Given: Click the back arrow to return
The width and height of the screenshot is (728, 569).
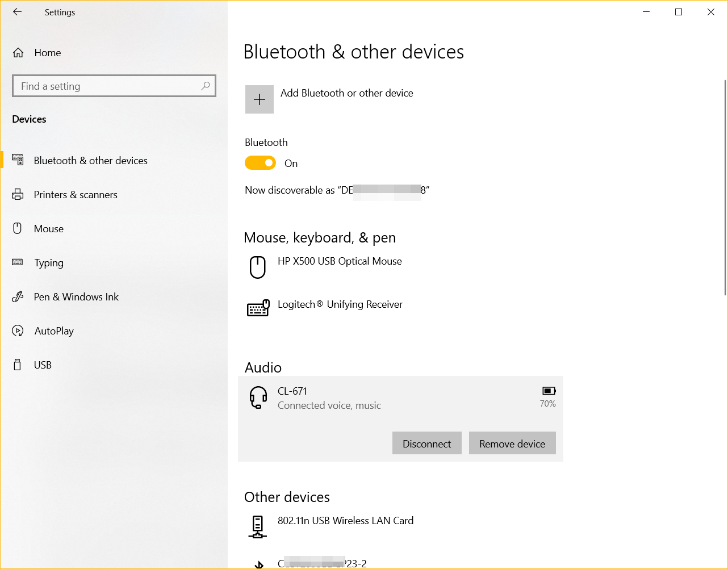Looking at the screenshot, I should click(x=16, y=11).
